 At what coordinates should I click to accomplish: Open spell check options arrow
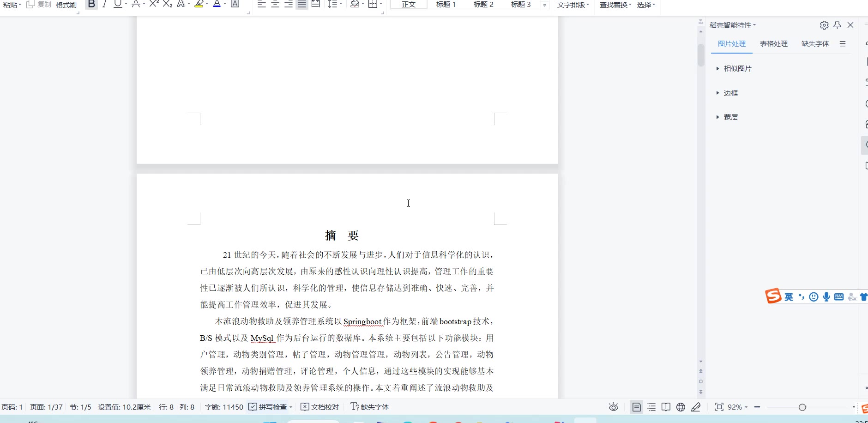click(x=291, y=407)
